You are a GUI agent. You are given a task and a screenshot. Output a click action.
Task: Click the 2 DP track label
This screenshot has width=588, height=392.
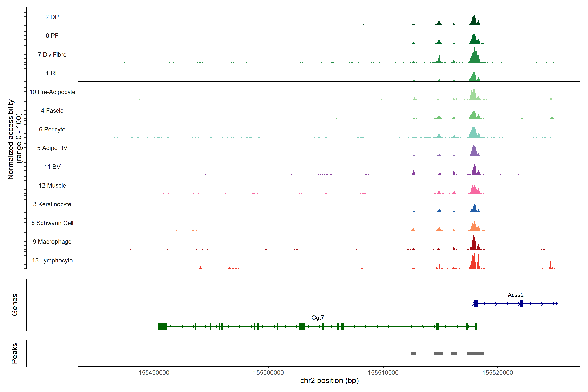click(52, 17)
